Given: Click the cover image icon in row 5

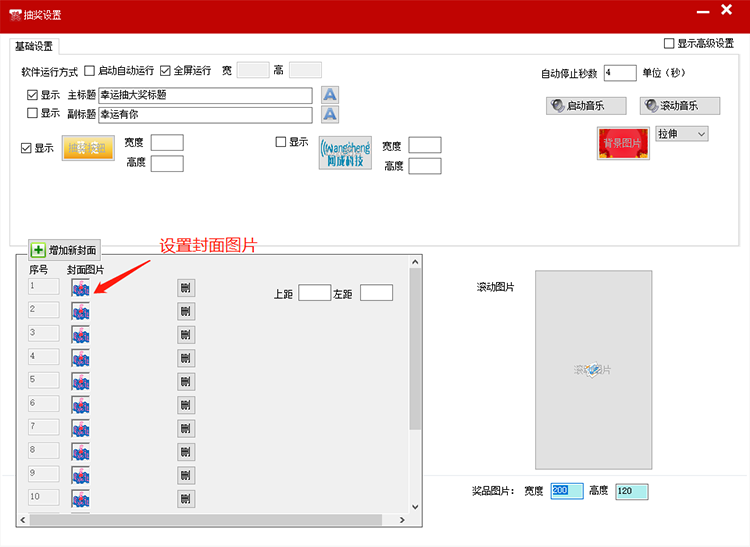Looking at the screenshot, I should 80,381.
